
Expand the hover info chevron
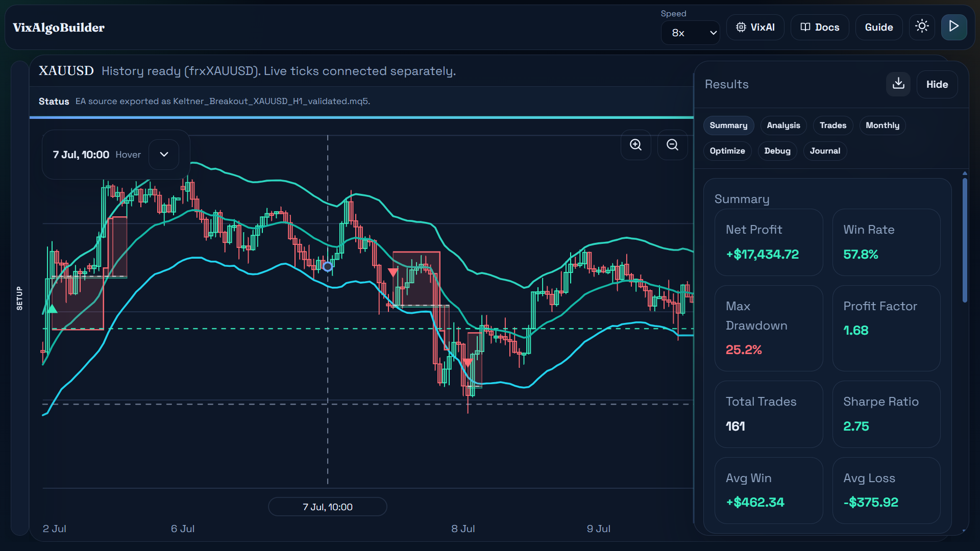[x=164, y=154]
